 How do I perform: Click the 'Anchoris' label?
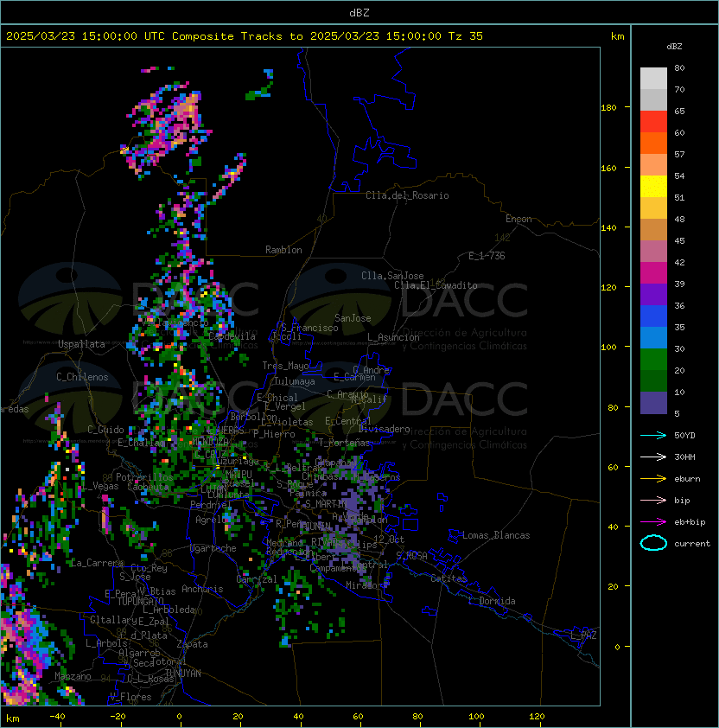coord(202,589)
